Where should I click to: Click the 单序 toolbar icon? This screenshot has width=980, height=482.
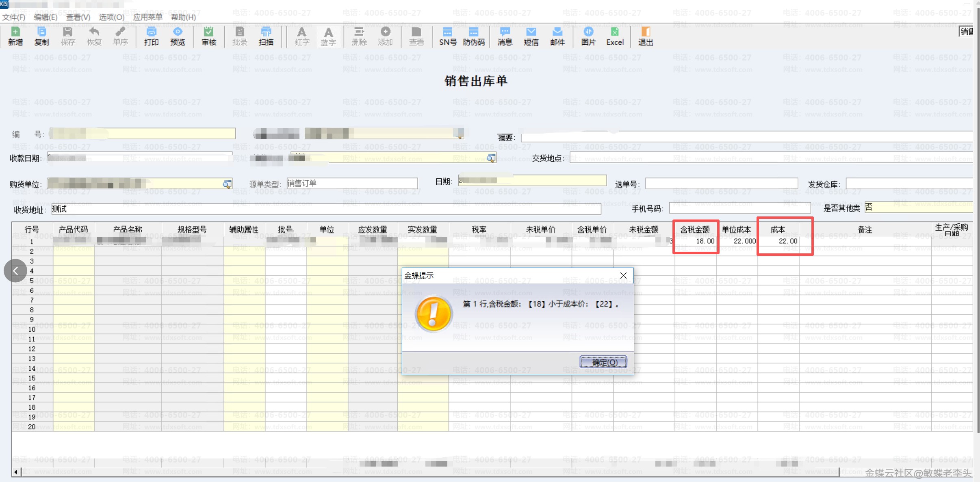tap(120, 36)
